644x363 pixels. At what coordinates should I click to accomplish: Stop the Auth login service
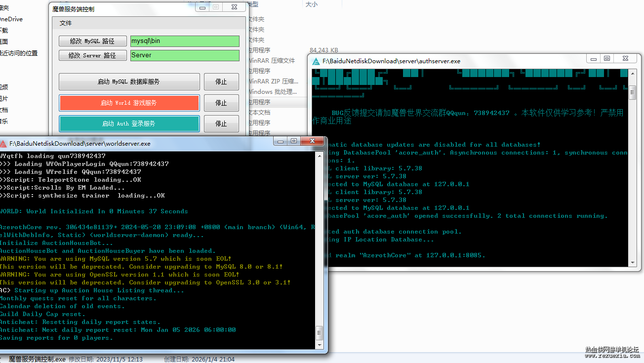(221, 123)
